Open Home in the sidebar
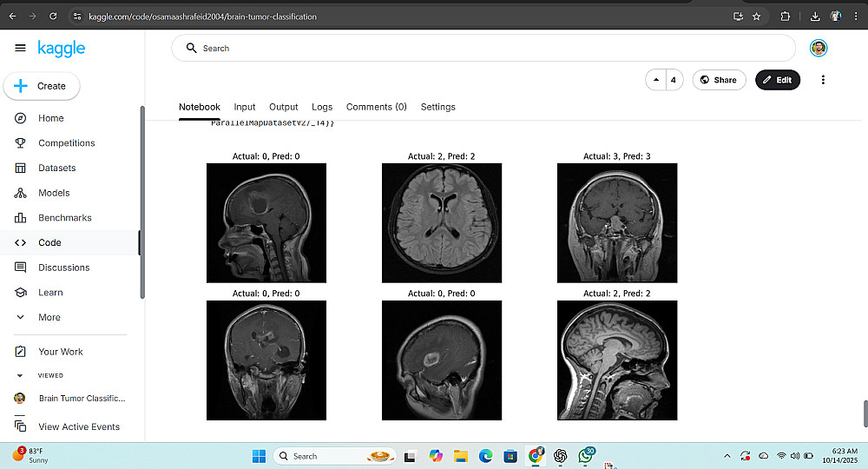Viewport: 868px width, 469px height. 51,118
